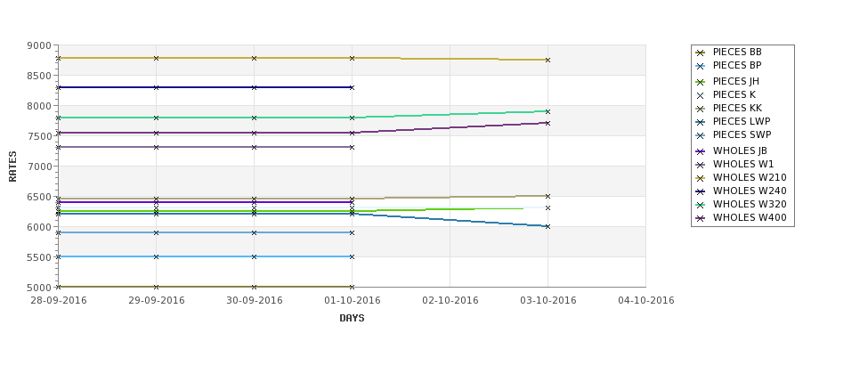The width and height of the screenshot is (868, 382).
Task: Click the WHOLES W400 legend marker
Action: (701, 218)
